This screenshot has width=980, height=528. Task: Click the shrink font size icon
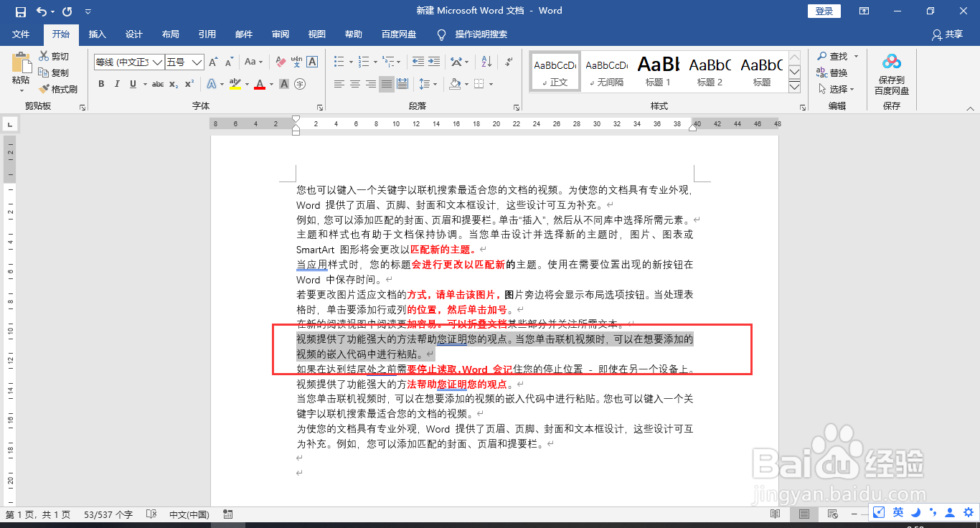coord(229,62)
